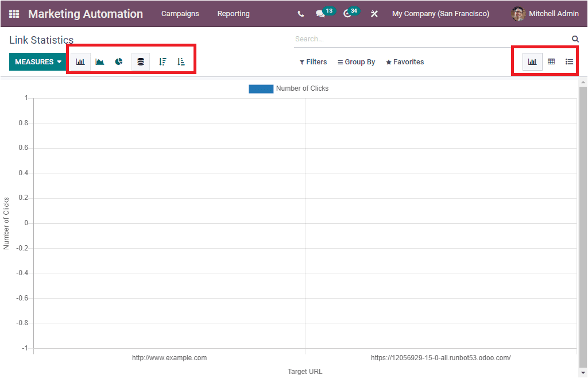Switch to the pivot view icon
The width and height of the screenshot is (588, 378).
[551, 61]
